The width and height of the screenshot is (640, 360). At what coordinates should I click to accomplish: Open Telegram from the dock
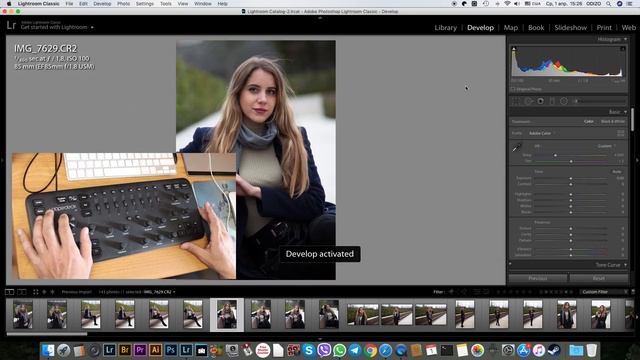(x=355, y=350)
